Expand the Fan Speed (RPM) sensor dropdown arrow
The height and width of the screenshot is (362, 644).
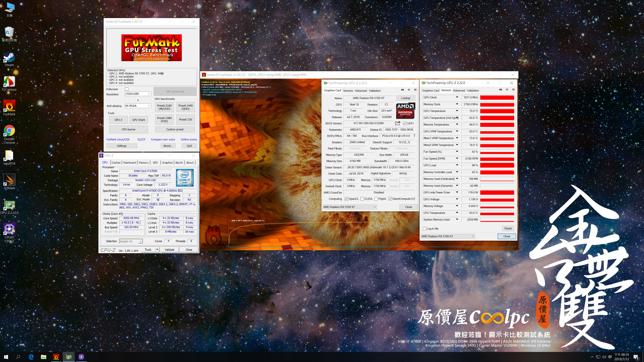pyautogui.click(x=457, y=158)
